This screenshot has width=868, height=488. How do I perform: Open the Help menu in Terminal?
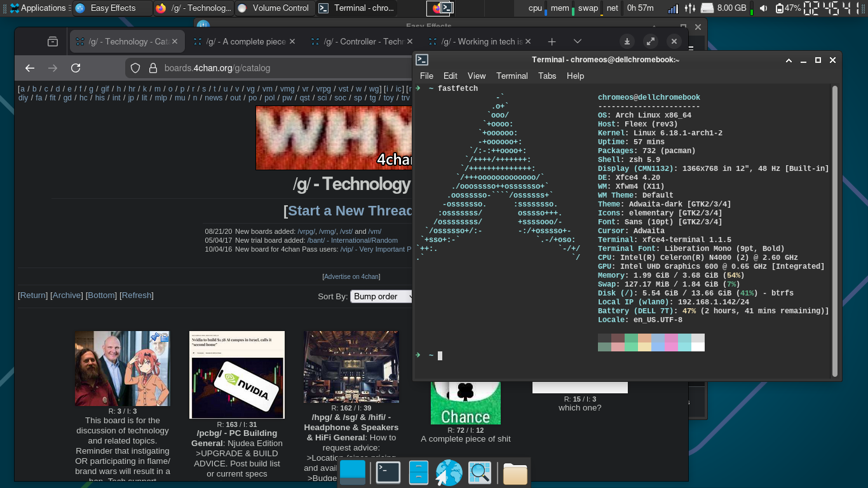(x=575, y=76)
